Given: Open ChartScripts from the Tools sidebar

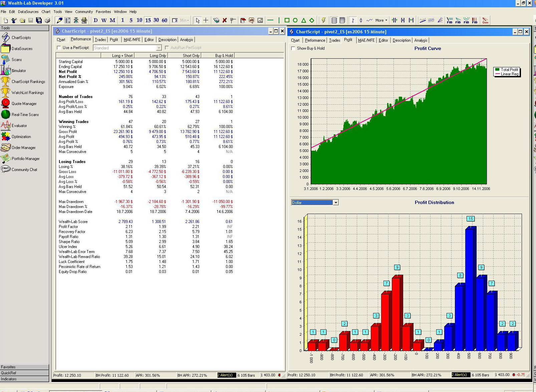Looking at the screenshot, I should coord(21,38).
